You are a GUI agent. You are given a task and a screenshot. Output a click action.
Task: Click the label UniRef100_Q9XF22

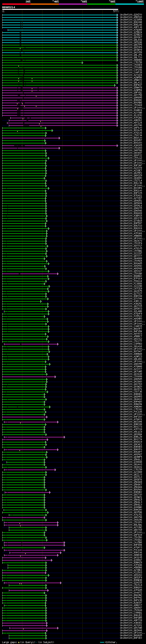click(x=131, y=156)
